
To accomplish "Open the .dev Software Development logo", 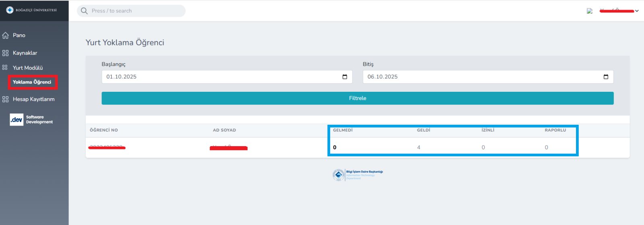I will (x=31, y=120).
